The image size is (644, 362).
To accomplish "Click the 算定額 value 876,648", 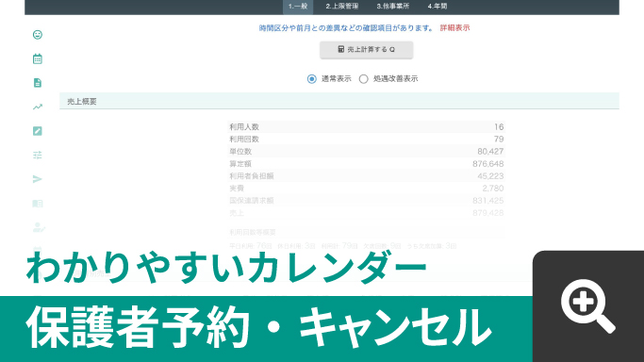I will coord(488,164).
